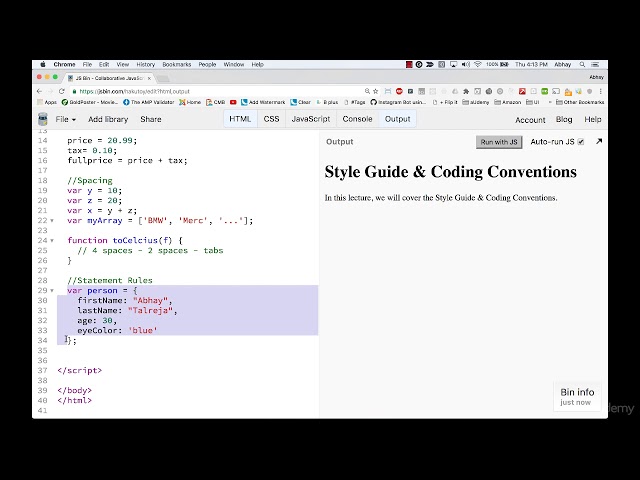Open the YouTube bookmark icon

[233, 102]
